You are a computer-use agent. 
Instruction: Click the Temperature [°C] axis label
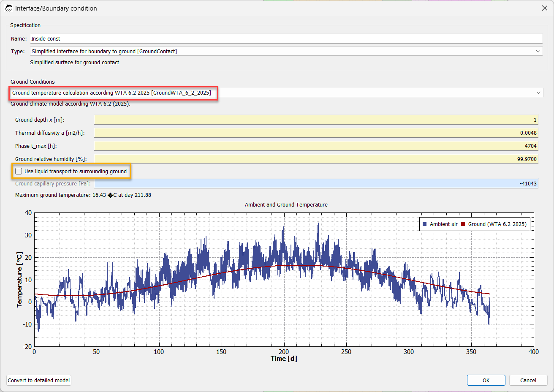(19, 280)
